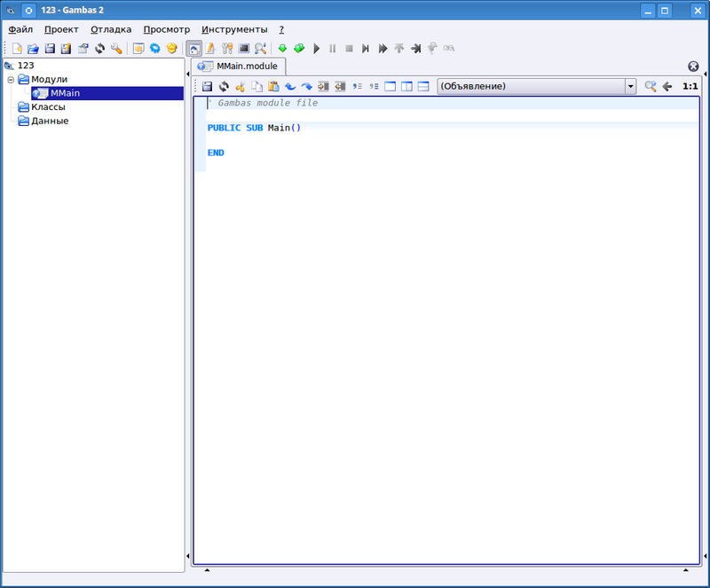Screen dimensions: 710x588
Task: Open the Просмотр menu
Action: pyautogui.click(x=167, y=29)
